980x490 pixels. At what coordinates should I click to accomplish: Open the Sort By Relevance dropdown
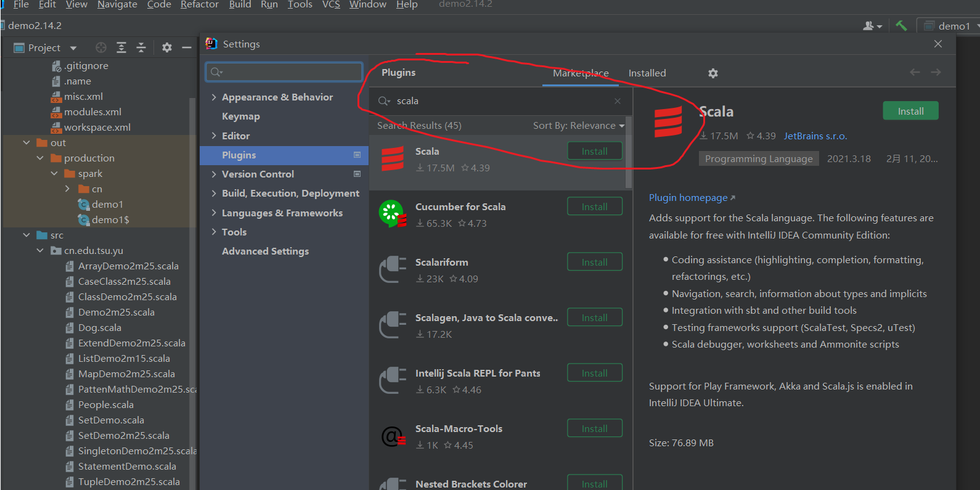click(x=579, y=125)
